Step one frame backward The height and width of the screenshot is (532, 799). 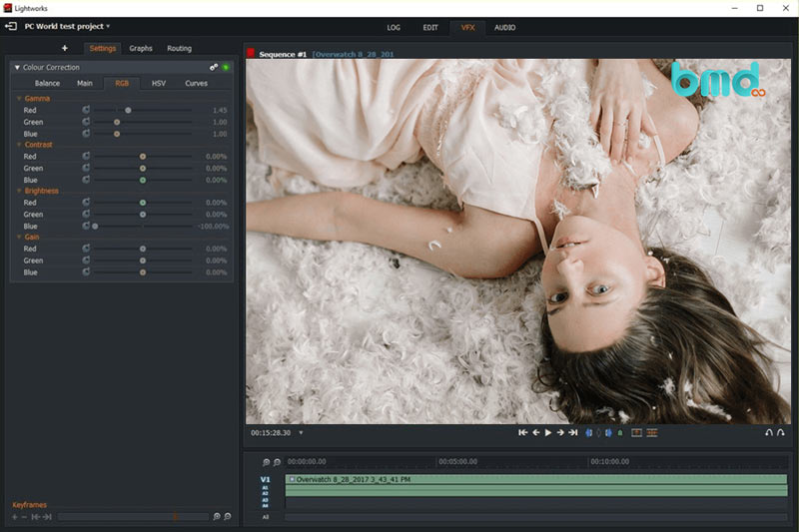[536, 433]
